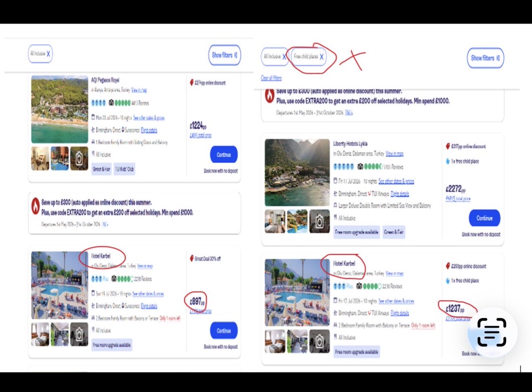This screenshot has height=392, width=532.
Task: Click the red tag icon beside £274pp online discount
Action: (191, 82)
